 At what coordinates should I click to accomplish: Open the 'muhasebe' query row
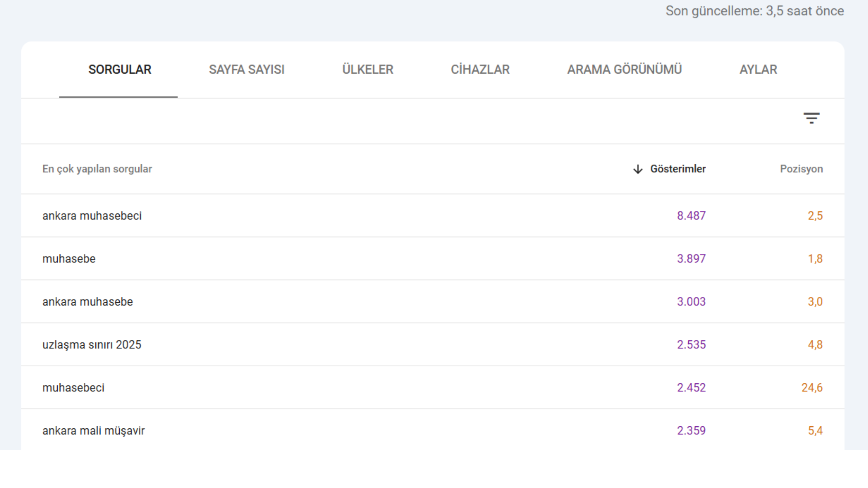pos(69,258)
